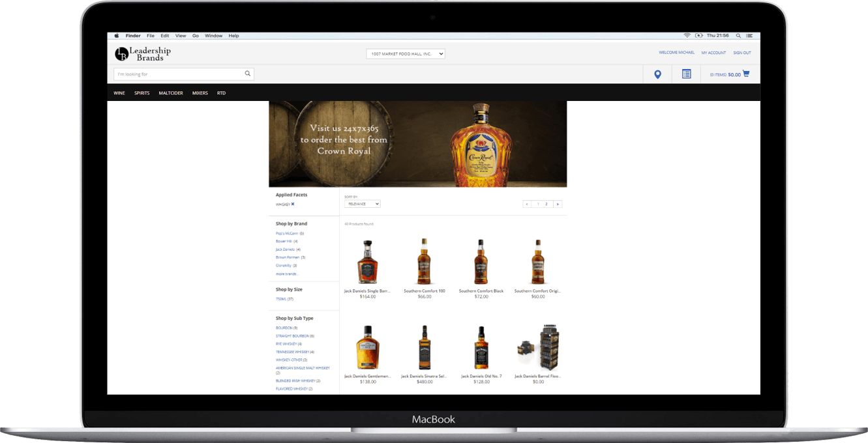Viewport: 868px width, 443px height.
Task: Go to previous results page arrow
Action: tap(527, 204)
